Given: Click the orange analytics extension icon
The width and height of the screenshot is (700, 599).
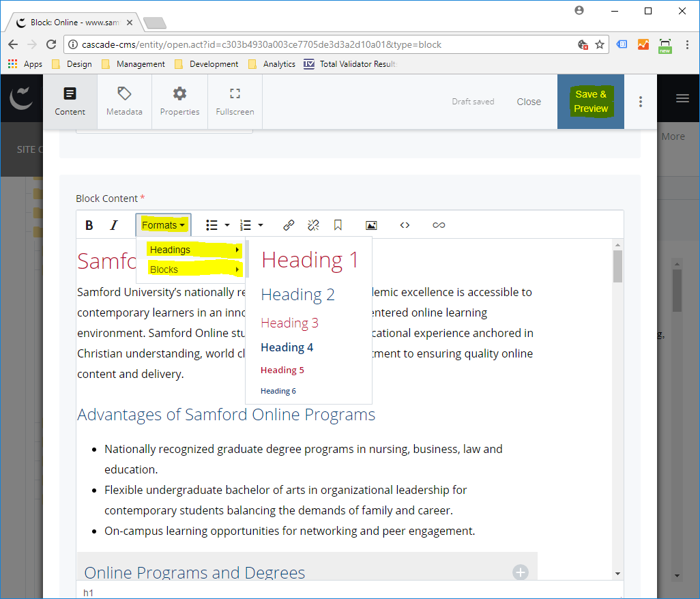Looking at the screenshot, I should 643,44.
